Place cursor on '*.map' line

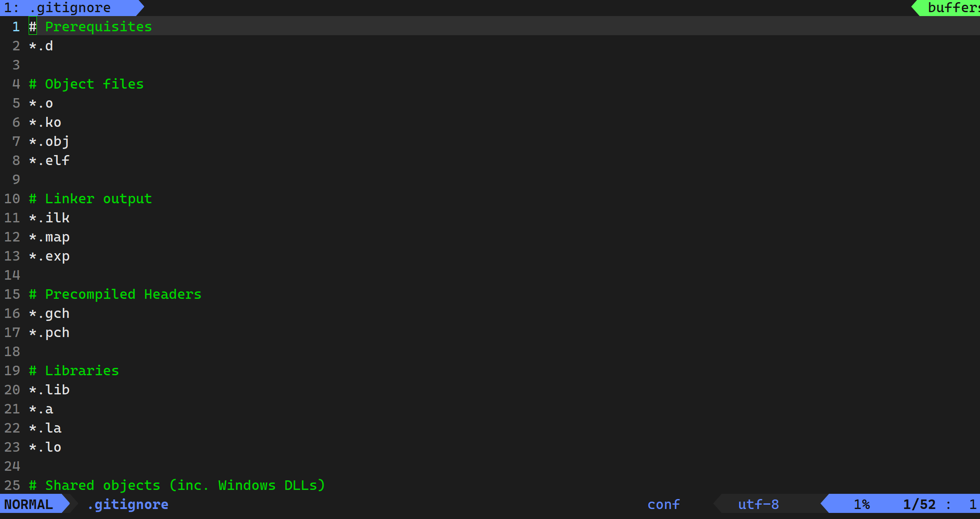(49, 237)
